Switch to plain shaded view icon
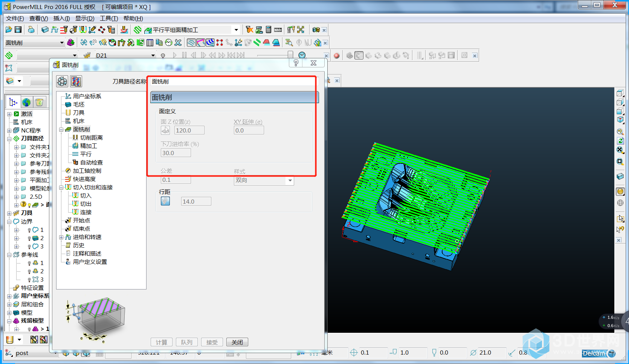Viewport: 629px width, 364px height. point(620,191)
